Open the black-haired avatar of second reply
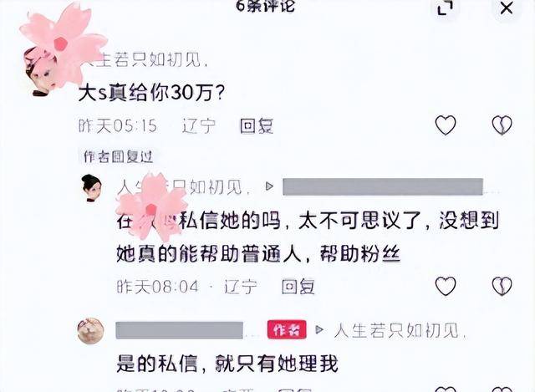 point(92,187)
